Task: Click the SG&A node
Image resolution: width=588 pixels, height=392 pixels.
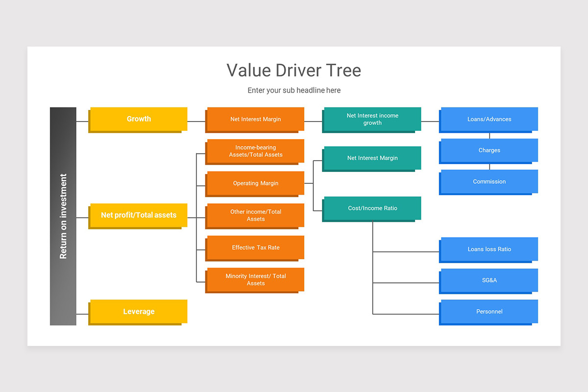Action: click(489, 280)
